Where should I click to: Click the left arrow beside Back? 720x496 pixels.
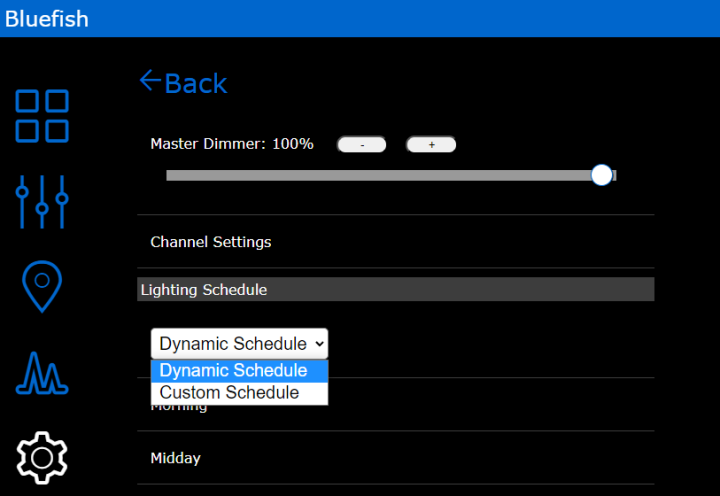[150, 81]
